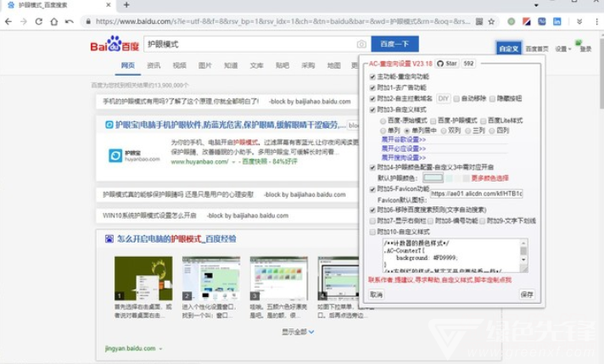The image size is (604, 364).
Task: Enable the 隐藏按钮 checkbox
Action: coord(492,99)
